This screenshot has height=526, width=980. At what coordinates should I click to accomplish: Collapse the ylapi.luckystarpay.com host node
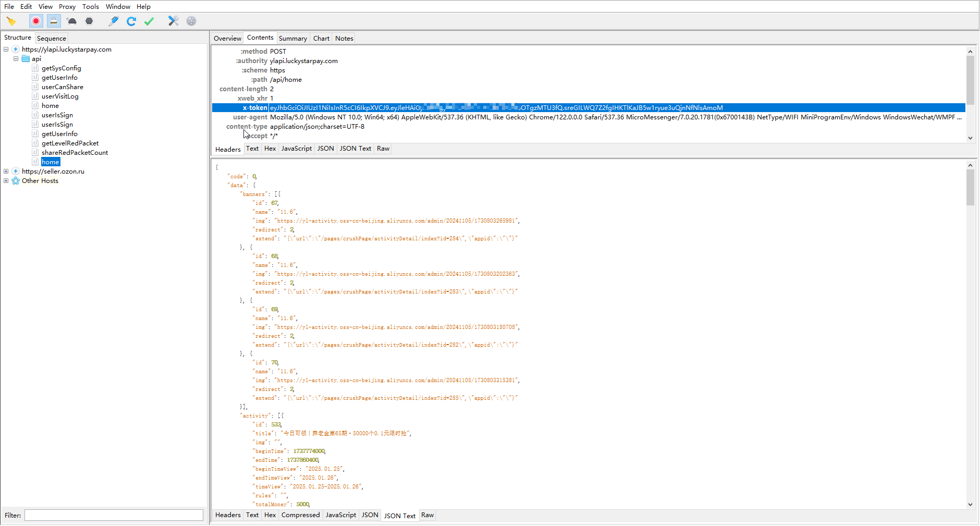pyautogui.click(x=6, y=50)
